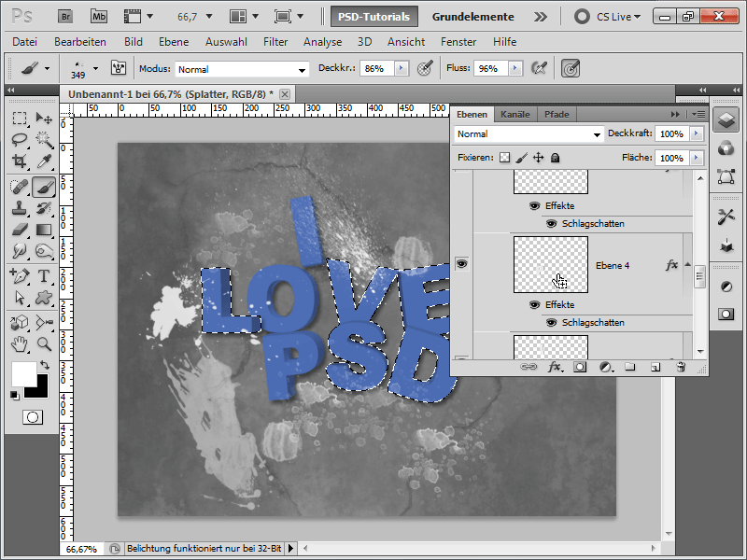Toggle Schlagschatten visibility under Ebene 4
The image size is (747, 560).
click(551, 322)
